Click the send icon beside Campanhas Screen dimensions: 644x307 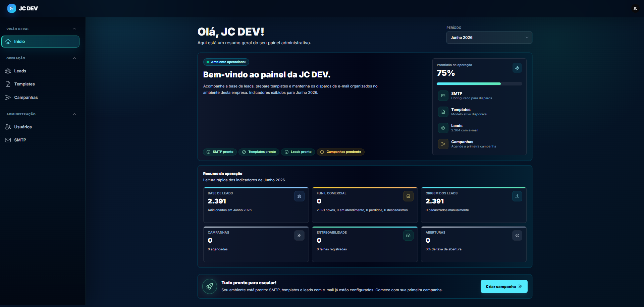pos(8,98)
